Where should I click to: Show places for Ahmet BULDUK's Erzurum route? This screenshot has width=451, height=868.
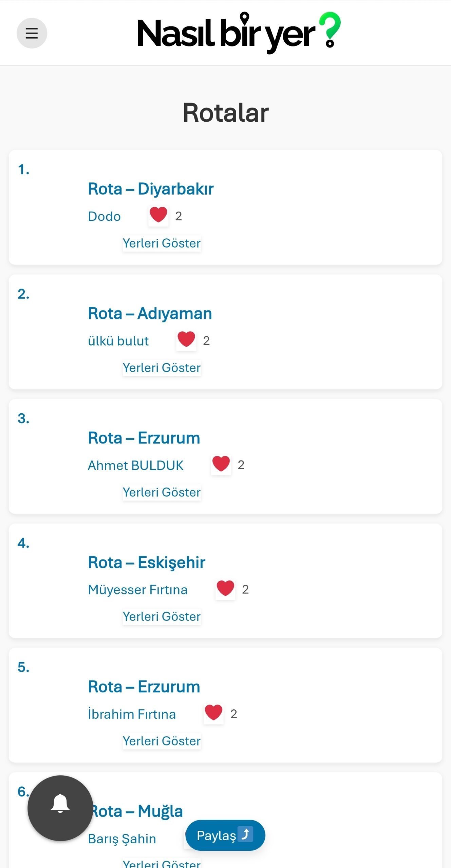(x=162, y=492)
